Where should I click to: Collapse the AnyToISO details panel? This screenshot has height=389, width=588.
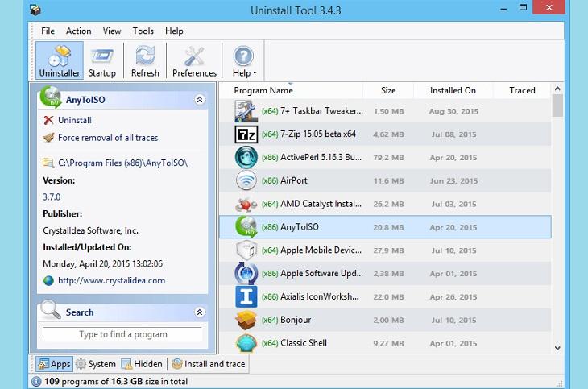200,99
